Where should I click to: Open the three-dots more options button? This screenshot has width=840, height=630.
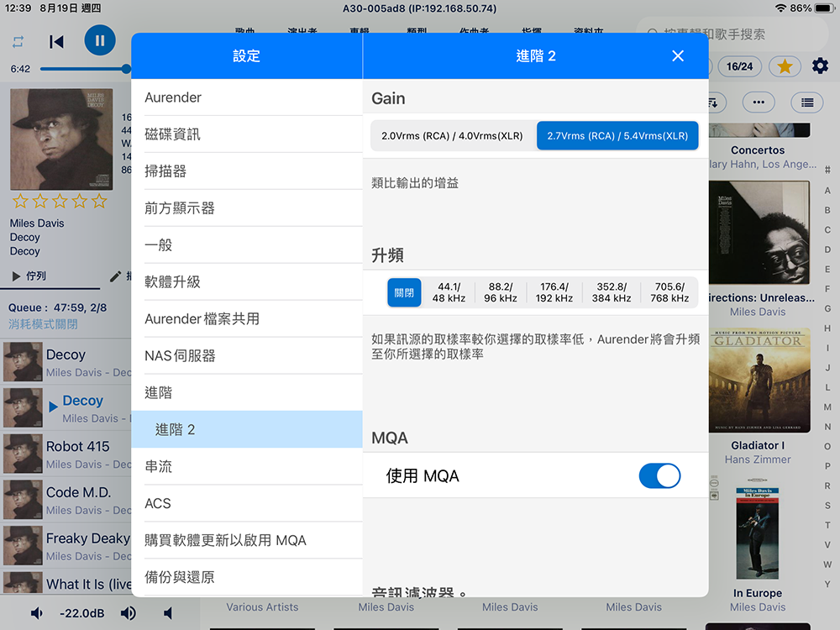(759, 102)
